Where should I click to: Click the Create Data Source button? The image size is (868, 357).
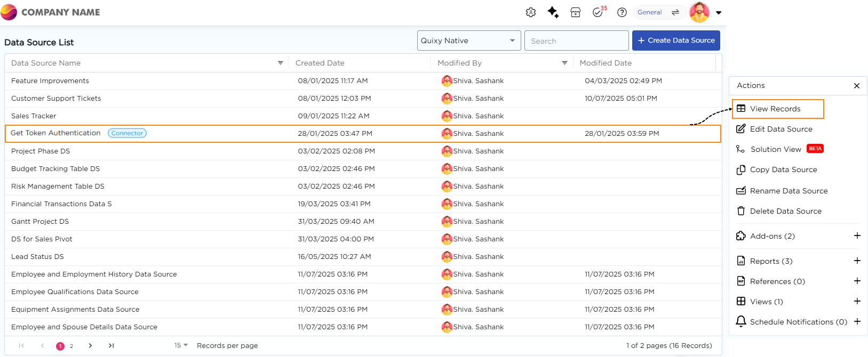click(x=675, y=40)
